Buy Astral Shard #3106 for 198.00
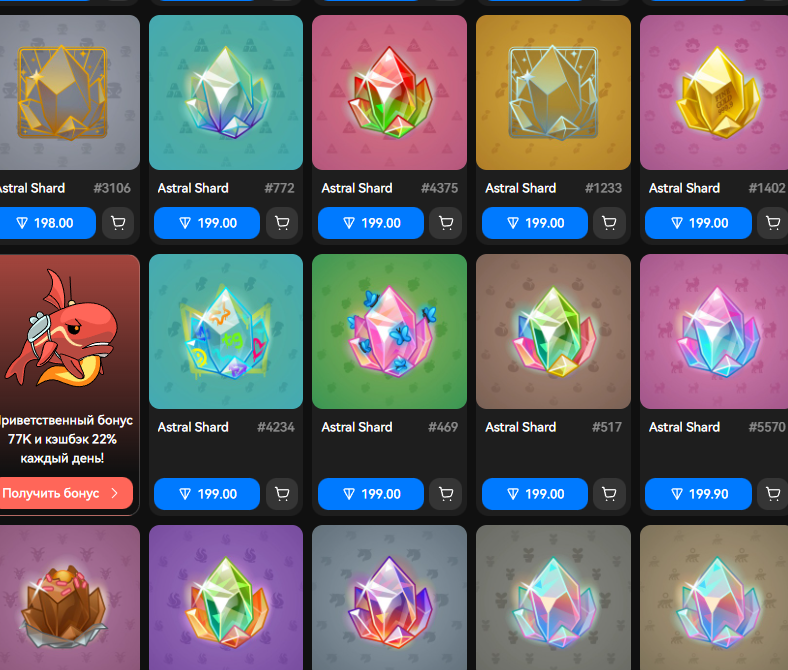This screenshot has width=788, height=670. (47, 223)
